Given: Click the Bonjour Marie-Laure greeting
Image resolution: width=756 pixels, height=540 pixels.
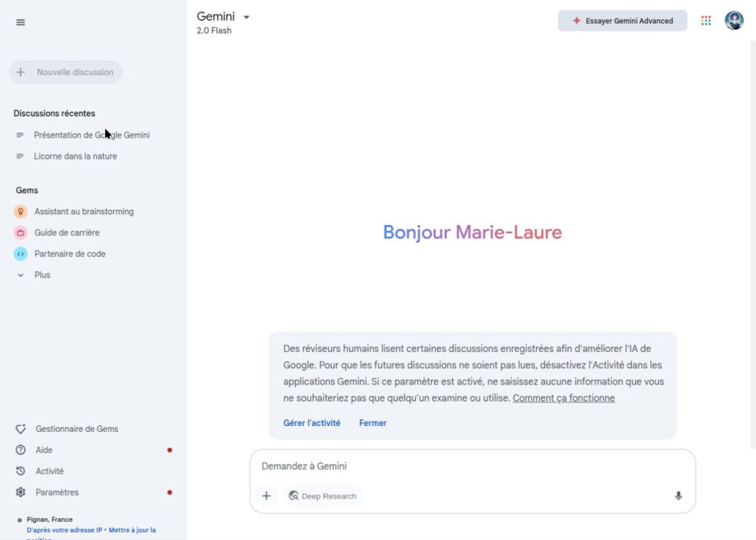Looking at the screenshot, I should [x=472, y=233].
